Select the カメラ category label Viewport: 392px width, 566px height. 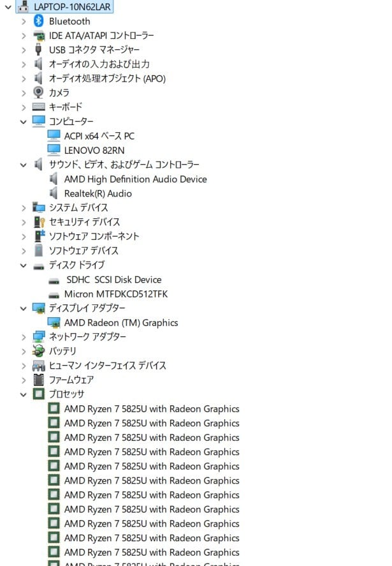59,93
